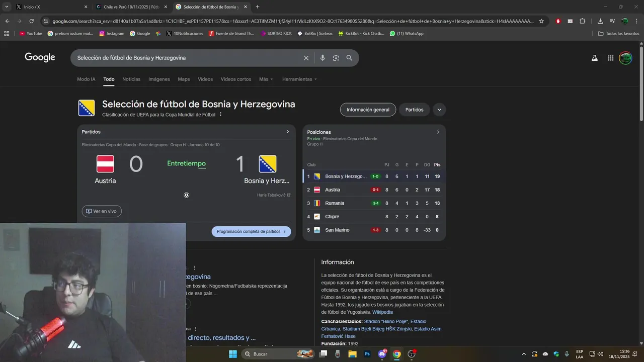Switch to the Videos tab
Image resolution: width=644 pixels, height=362 pixels.
click(205, 79)
